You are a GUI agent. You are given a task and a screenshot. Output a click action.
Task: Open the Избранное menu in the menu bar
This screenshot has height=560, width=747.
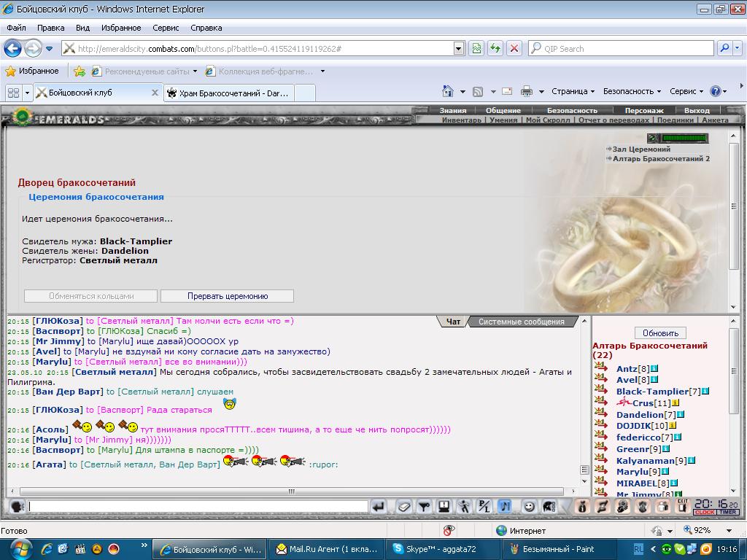pyautogui.click(x=121, y=28)
